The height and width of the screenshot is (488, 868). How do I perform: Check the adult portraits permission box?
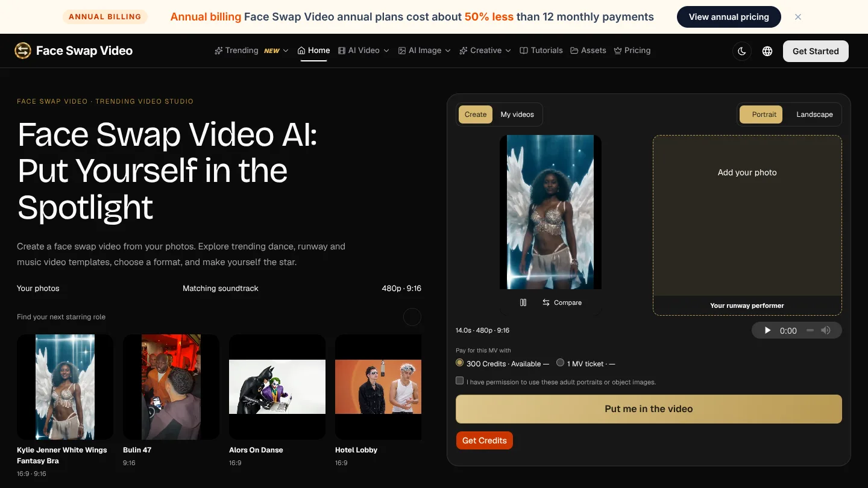coord(460,381)
